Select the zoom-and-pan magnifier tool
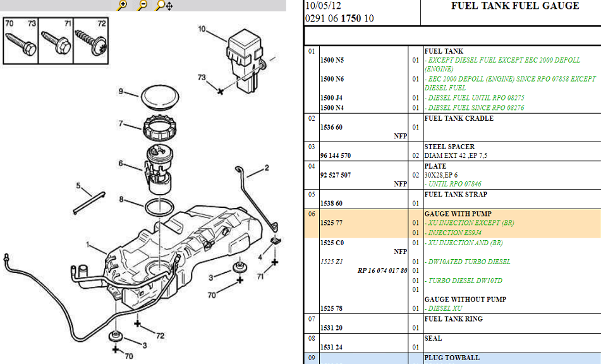This screenshot has width=601, height=364. click(164, 5)
